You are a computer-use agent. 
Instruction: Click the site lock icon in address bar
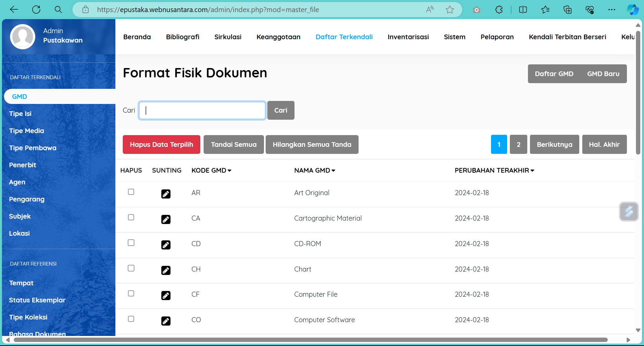[x=86, y=10]
